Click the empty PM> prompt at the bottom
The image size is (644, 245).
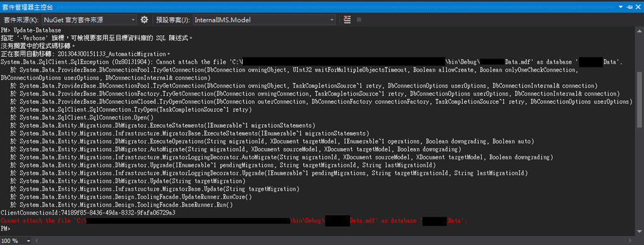coord(5,228)
